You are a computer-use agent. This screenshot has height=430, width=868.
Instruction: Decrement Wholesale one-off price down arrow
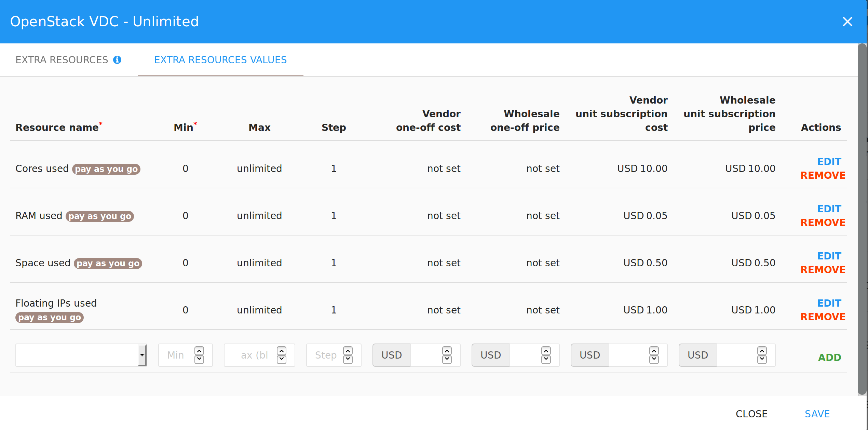pos(546,359)
